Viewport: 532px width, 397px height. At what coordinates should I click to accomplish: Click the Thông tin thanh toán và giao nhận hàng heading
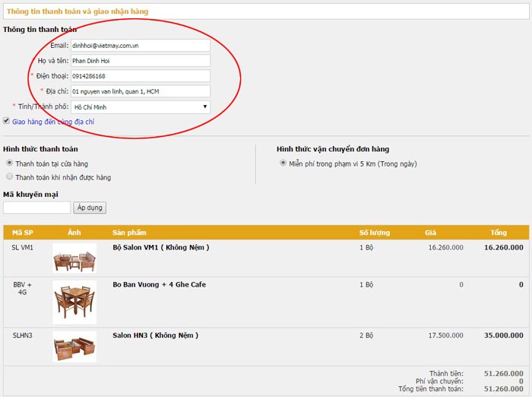click(78, 11)
